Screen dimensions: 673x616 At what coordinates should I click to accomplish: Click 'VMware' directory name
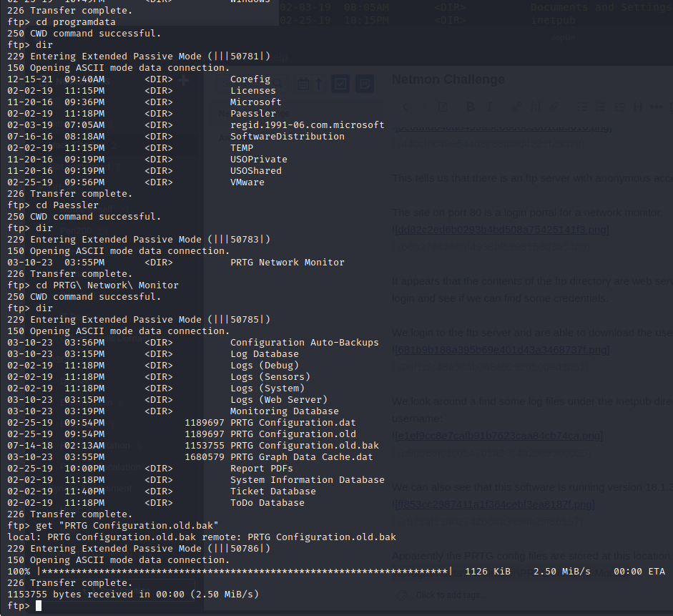pos(247,182)
